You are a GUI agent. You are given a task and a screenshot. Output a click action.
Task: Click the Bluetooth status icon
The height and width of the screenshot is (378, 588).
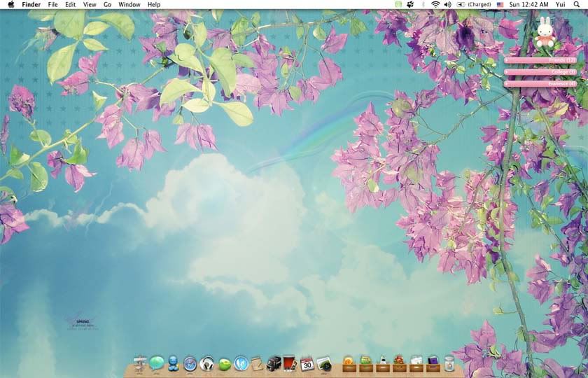point(423,4)
